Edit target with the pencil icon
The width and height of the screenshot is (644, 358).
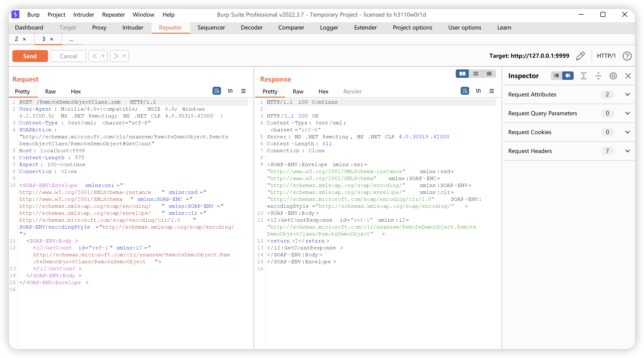[x=580, y=56]
